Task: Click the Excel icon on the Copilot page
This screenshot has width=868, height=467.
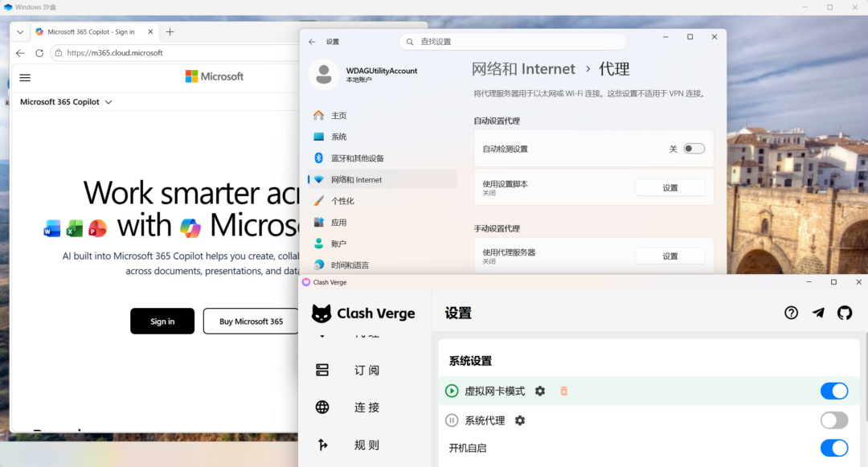Action: [x=75, y=228]
